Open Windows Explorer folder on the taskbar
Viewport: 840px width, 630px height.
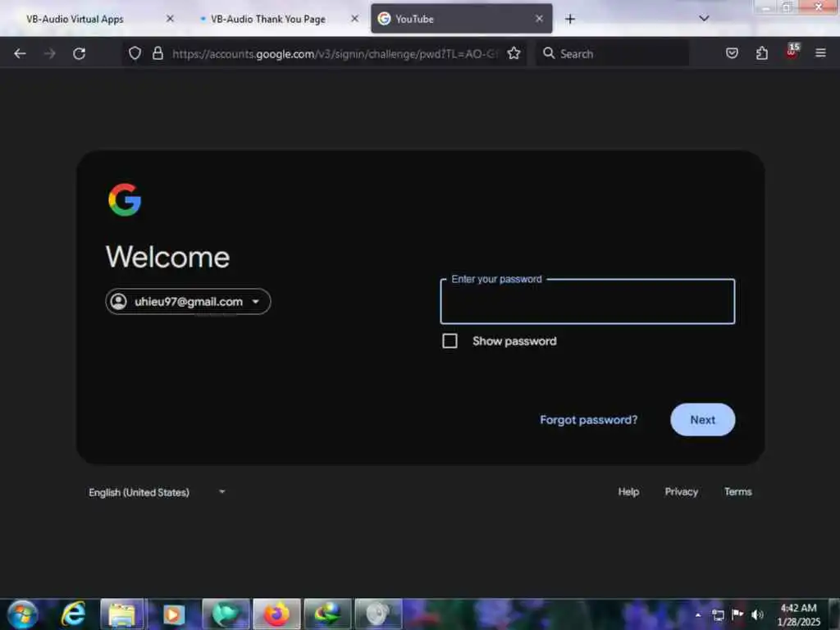point(122,614)
